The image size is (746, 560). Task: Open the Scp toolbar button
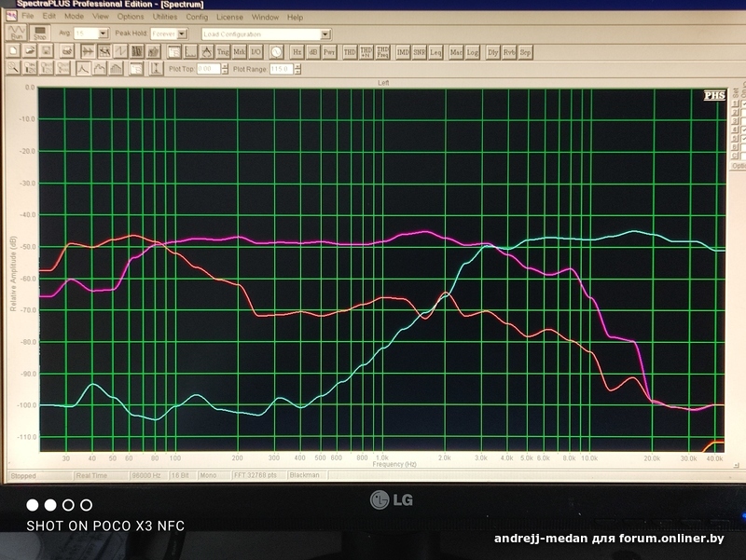[525, 52]
